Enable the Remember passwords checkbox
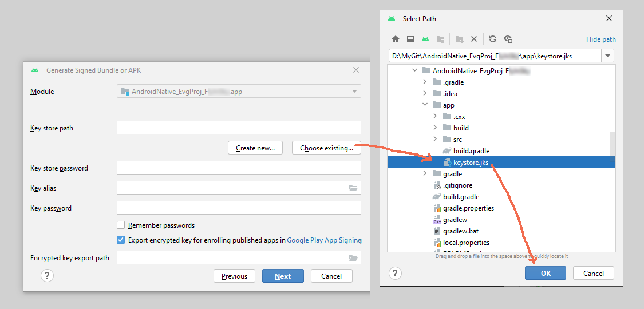 tap(121, 225)
